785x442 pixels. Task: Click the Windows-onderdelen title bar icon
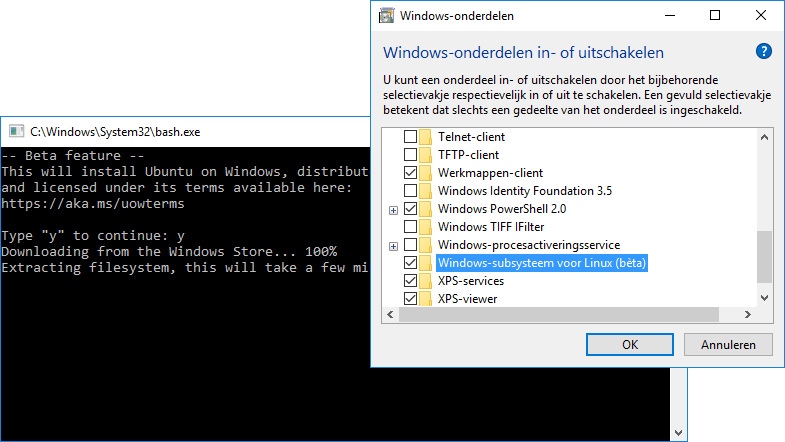[x=385, y=16]
